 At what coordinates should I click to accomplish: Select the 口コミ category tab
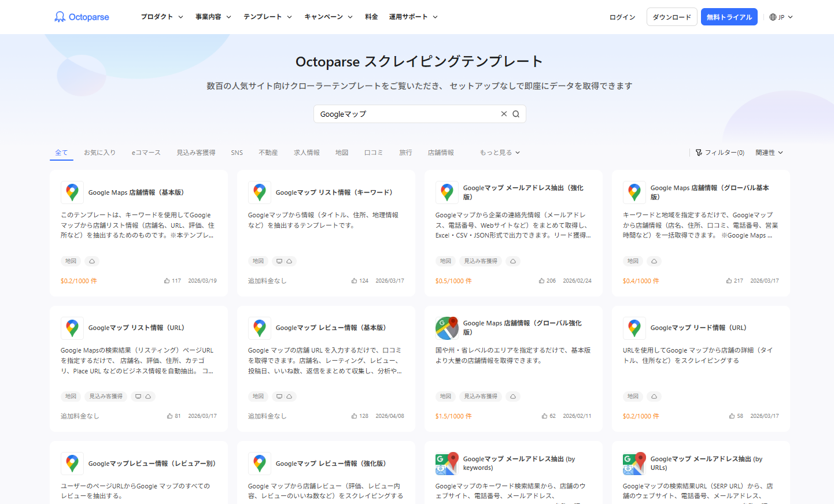pyautogui.click(x=374, y=153)
